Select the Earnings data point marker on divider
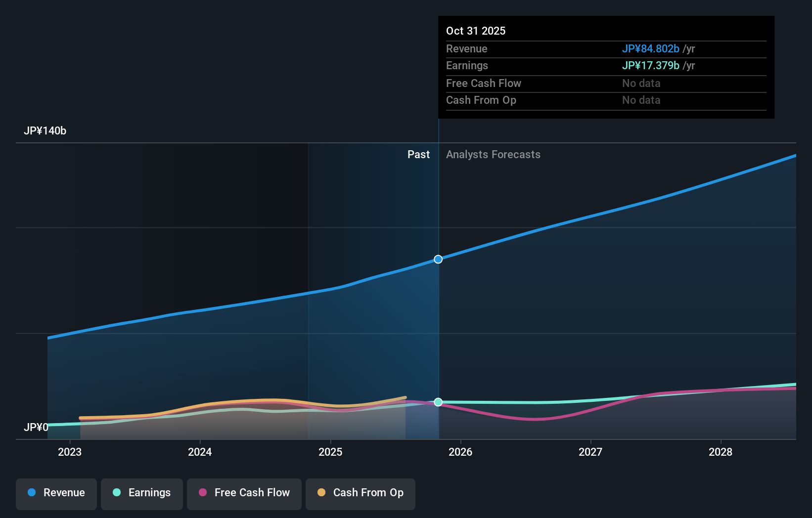This screenshot has height=518, width=812. click(x=438, y=402)
